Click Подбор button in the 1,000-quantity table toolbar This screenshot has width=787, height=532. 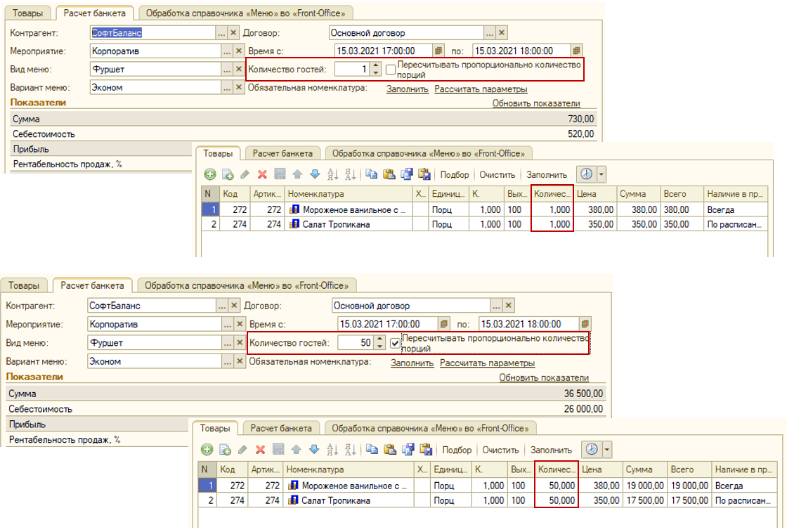(x=454, y=175)
